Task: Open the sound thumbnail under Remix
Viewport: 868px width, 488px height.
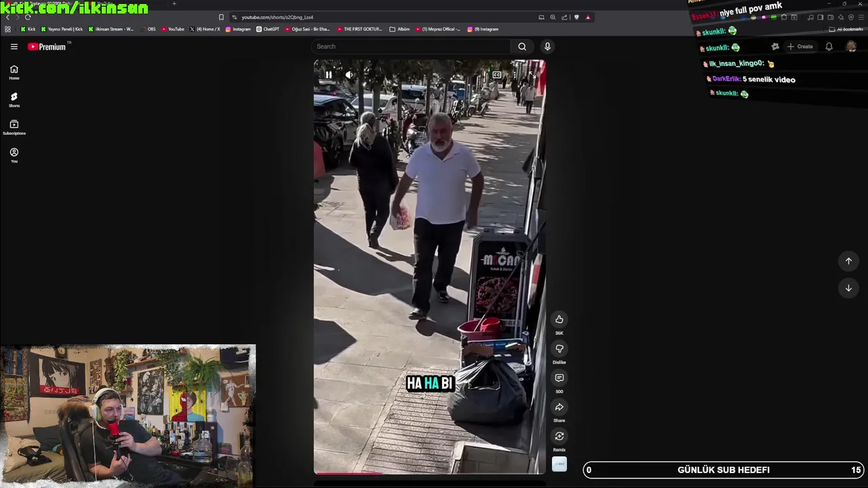Action: pos(559,464)
